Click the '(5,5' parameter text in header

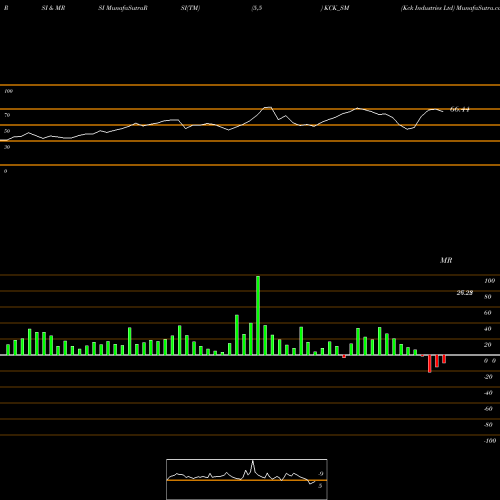tap(257, 8)
